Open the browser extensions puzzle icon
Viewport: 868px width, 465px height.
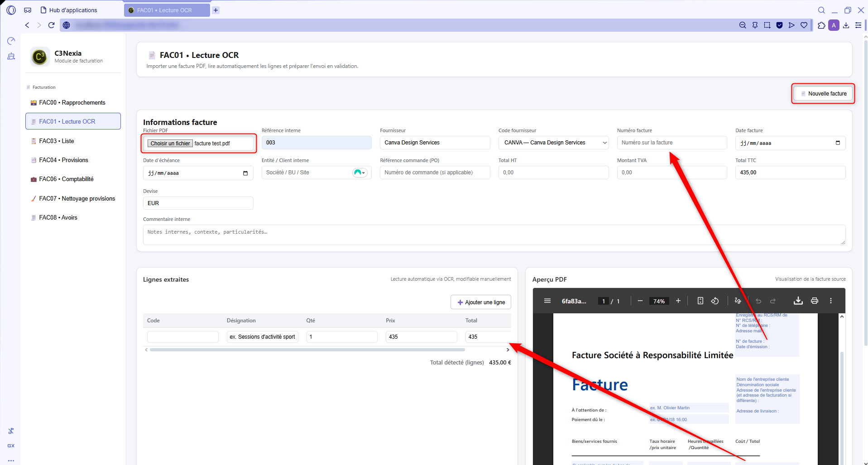[x=821, y=25]
